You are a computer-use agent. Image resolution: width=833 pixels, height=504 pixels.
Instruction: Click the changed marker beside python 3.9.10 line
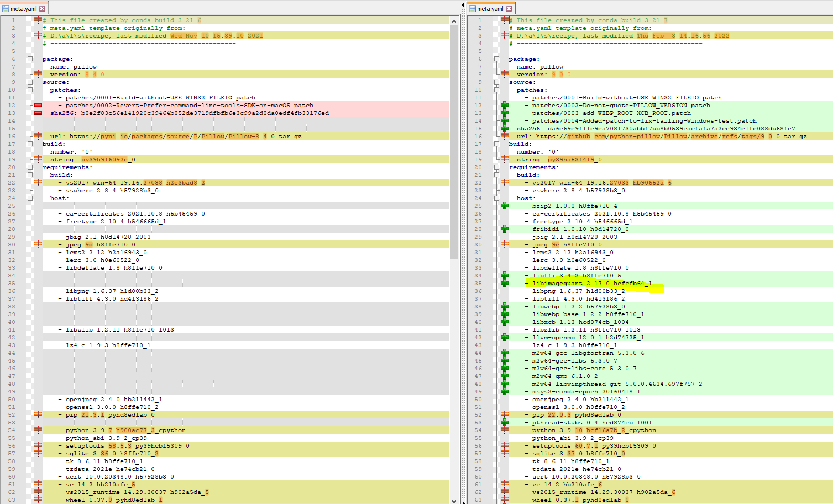pyautogui.click(x=505, y=430)
